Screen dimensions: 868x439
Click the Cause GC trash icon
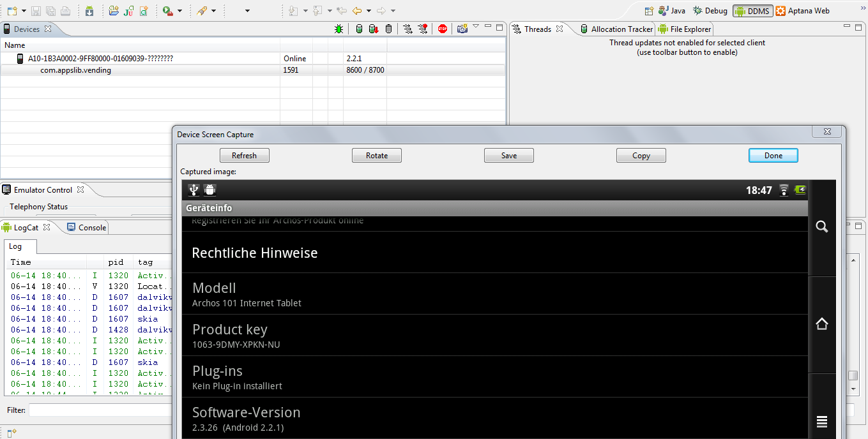(388, 29)
